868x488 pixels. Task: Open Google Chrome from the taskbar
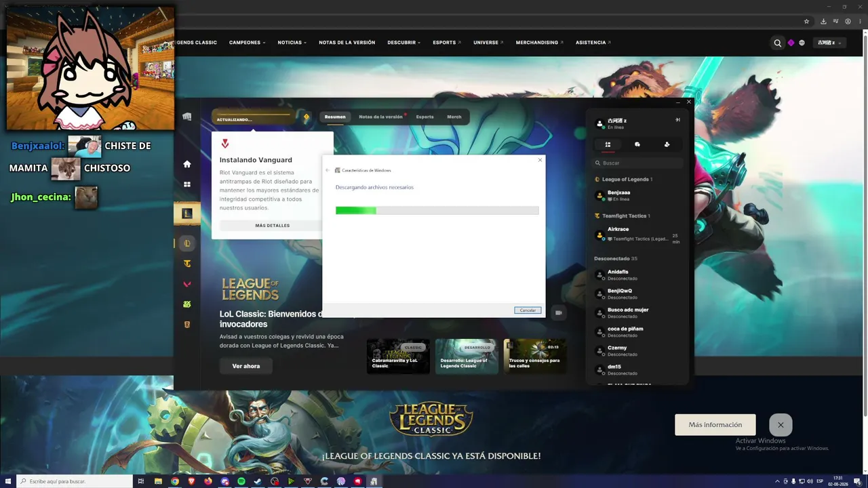[x=175, y=481]
